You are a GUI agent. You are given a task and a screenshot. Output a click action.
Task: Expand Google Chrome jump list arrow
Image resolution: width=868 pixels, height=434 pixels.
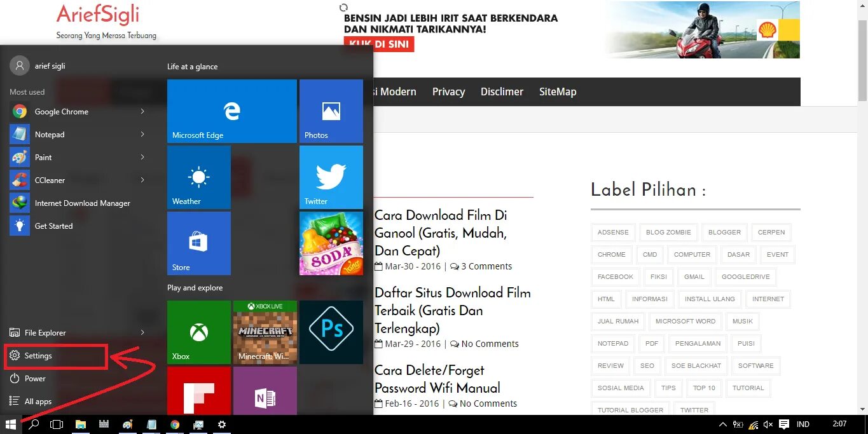click(x=142, y=112)
